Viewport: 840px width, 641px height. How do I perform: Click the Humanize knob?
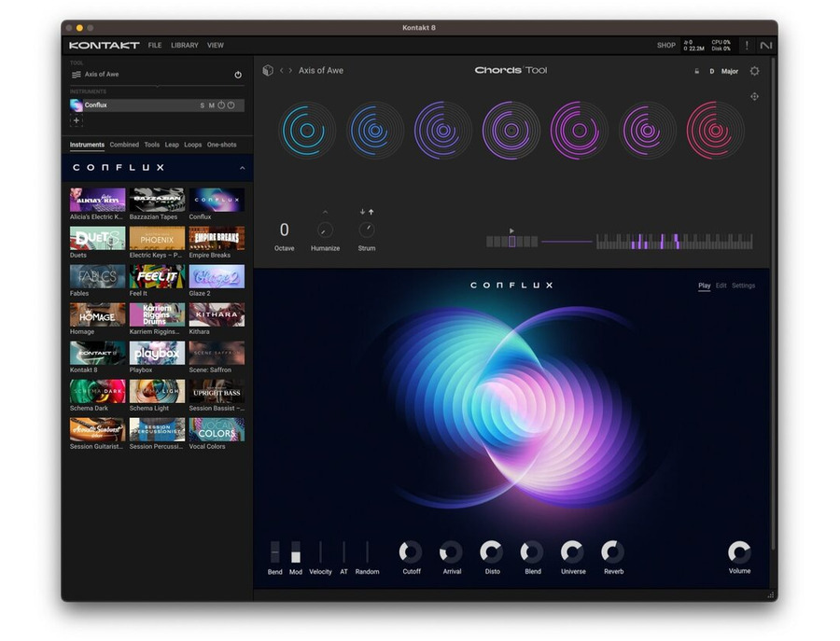pyautogui.click(x=325, y=230)
